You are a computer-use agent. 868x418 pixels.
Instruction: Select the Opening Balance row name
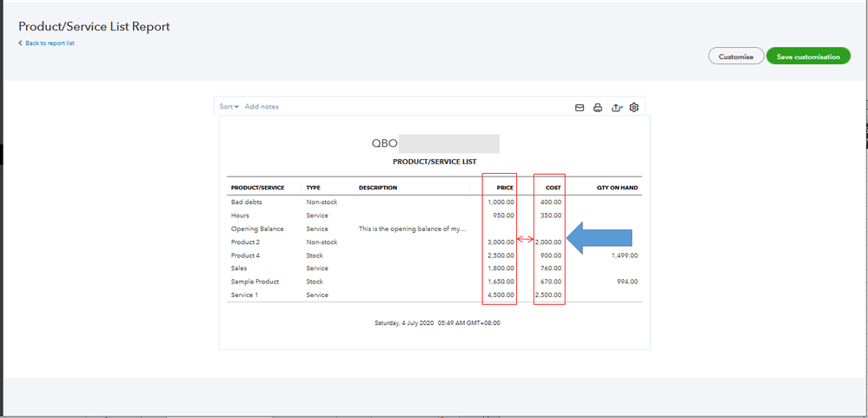(x=257, y=229)
